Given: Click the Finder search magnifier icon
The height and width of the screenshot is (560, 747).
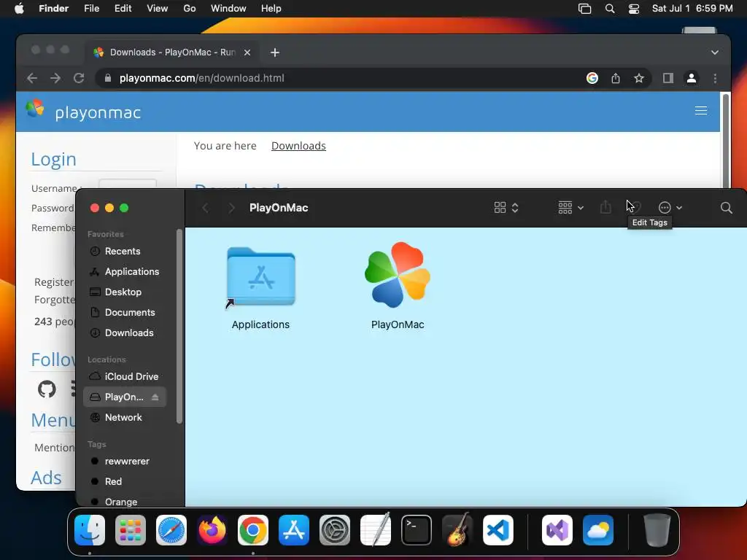Looking at the screenshot, I should [726, 208].
